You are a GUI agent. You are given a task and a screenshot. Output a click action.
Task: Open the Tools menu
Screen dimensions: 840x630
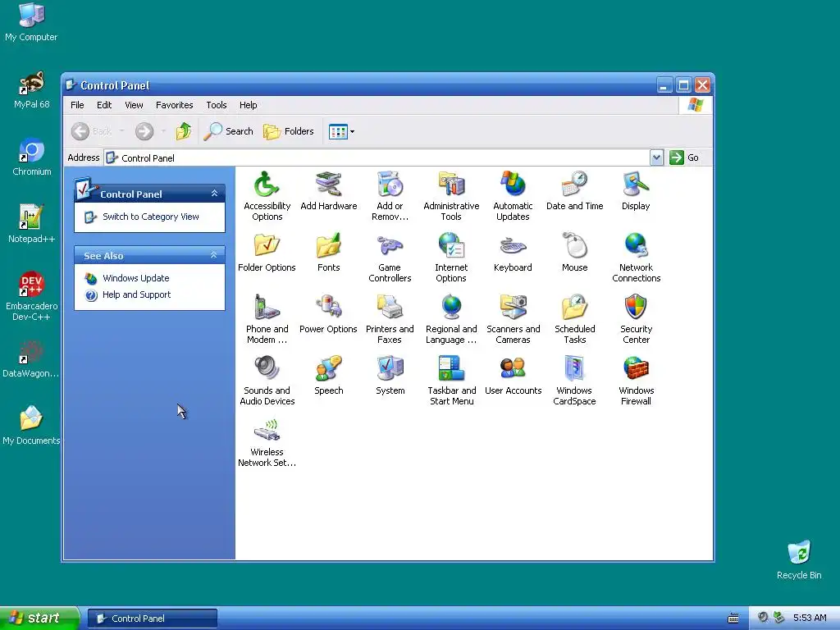coord(217,105)
